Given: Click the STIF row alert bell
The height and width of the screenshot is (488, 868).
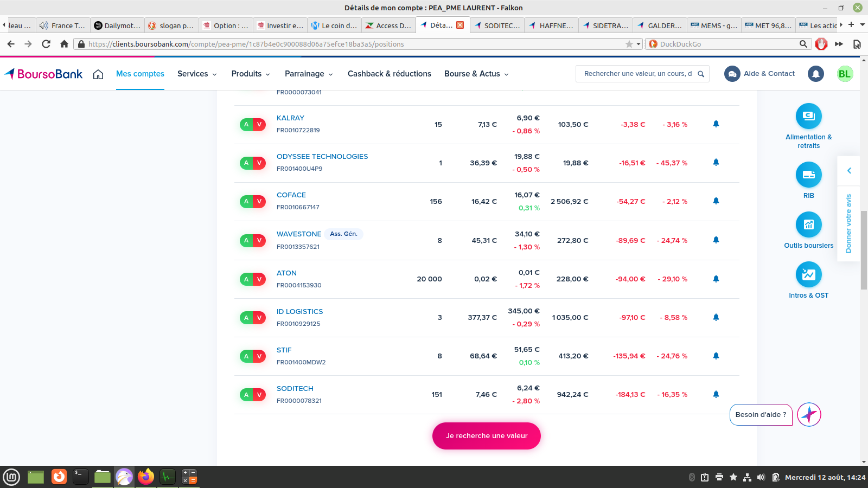Looking at the screenshot, I should click(x=716, y=356).
